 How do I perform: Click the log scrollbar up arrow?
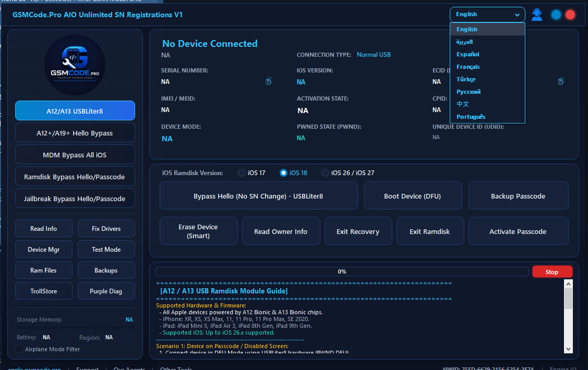[569, 284]
